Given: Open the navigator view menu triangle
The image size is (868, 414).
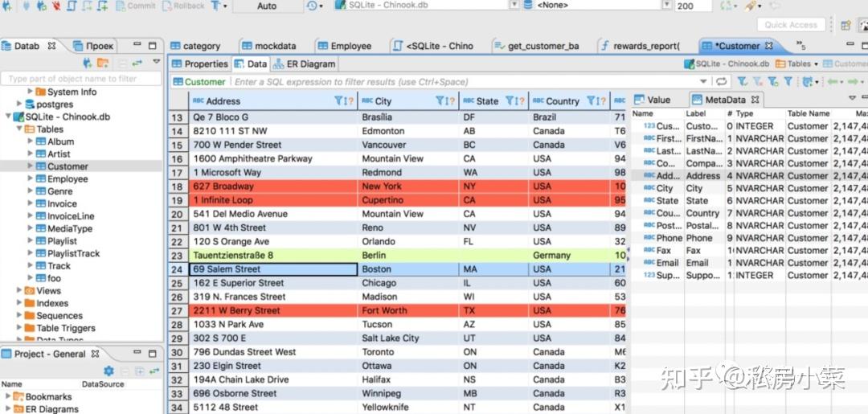Looking at the screenshot, I should tap(156, 62).
